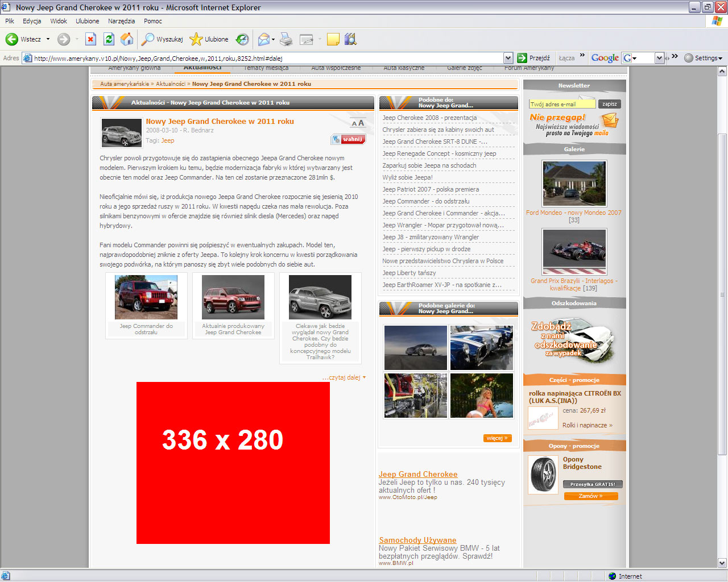Click the Aktualności breadcrumb link
This screenshot has height=582, width=728.
(171, 84)
